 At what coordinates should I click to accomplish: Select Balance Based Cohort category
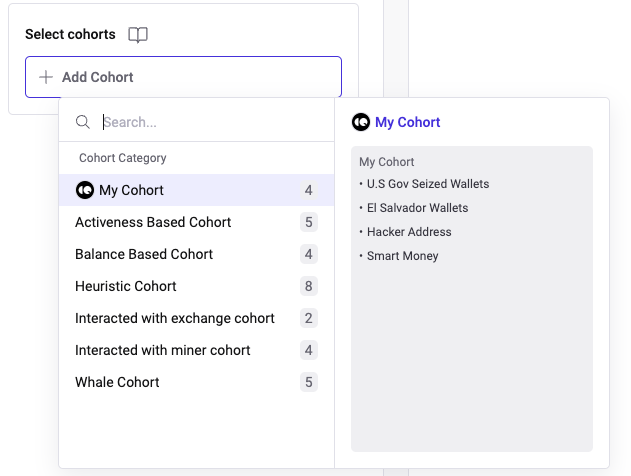coord(144,254)
